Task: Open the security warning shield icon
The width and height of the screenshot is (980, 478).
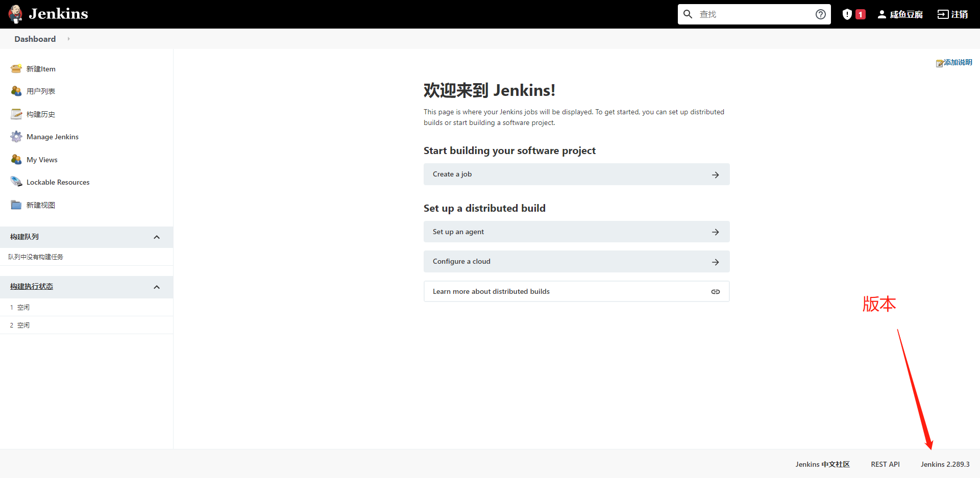Action: coord(847,14)
